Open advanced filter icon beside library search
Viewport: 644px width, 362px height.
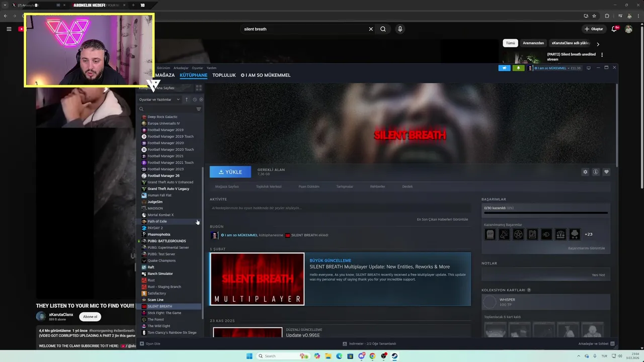[199, 109]
